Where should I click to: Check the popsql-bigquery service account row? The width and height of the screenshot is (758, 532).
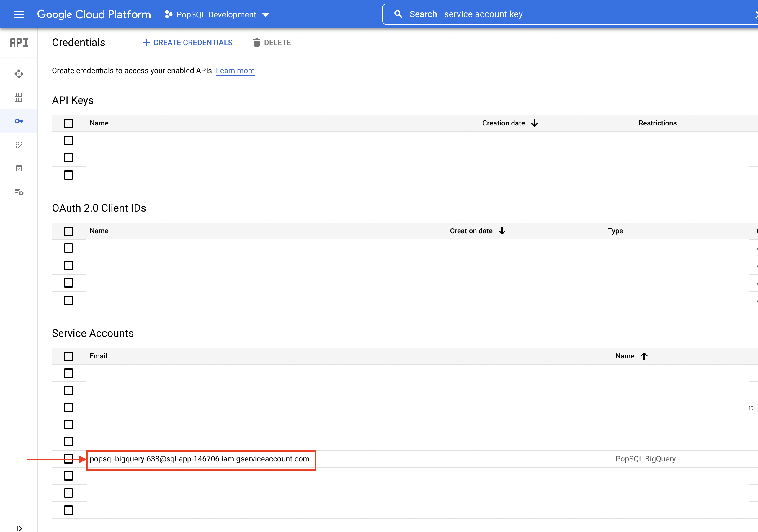68,459
